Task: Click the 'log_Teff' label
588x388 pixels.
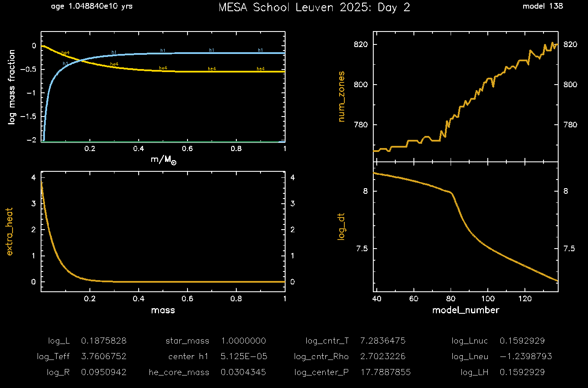Action: pos(53,356)
